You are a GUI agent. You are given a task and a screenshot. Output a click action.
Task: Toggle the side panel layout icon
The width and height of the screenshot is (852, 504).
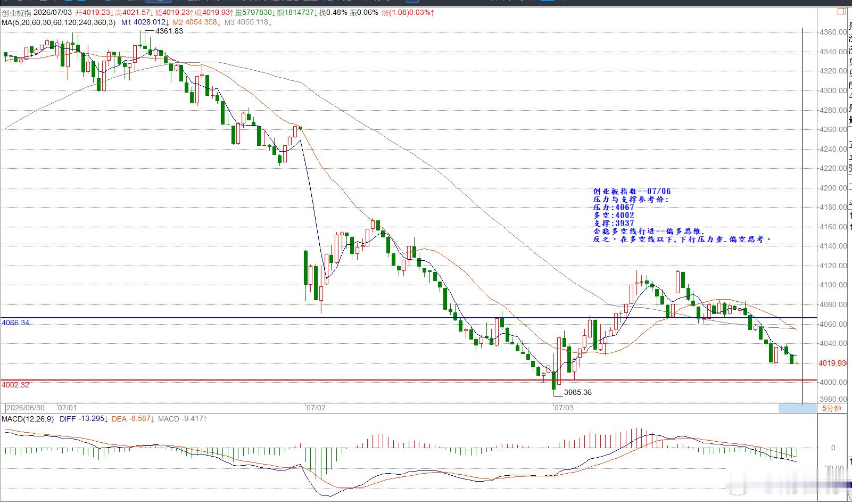click(x=842, y=11)
